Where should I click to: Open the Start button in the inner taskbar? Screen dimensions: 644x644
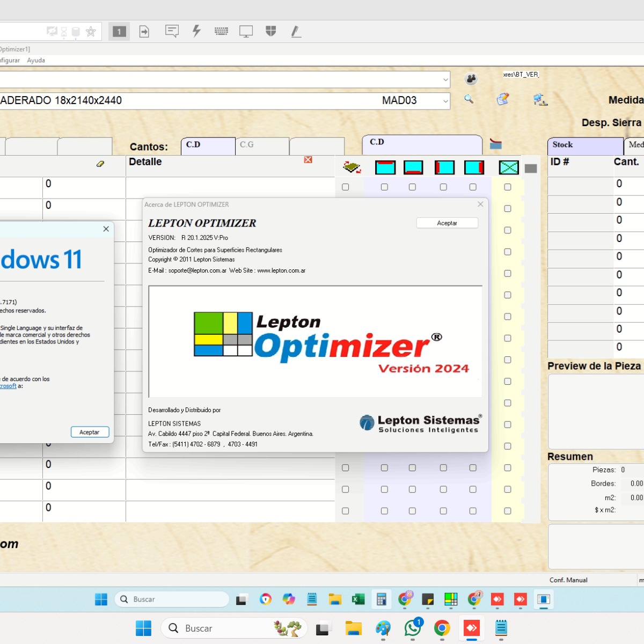click(x=101, y=599)
